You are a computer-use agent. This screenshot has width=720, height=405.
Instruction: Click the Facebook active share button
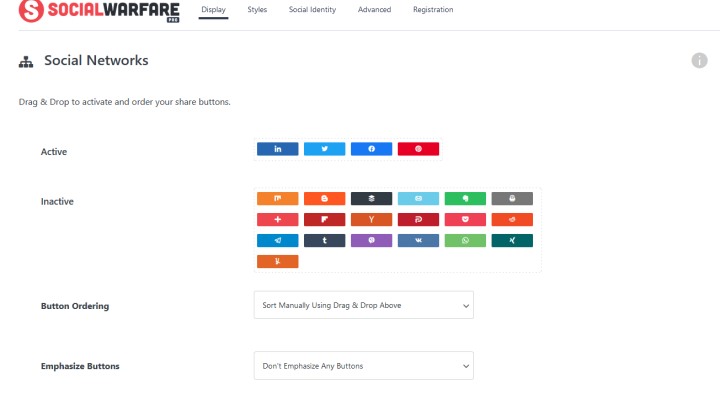point(371,149)
